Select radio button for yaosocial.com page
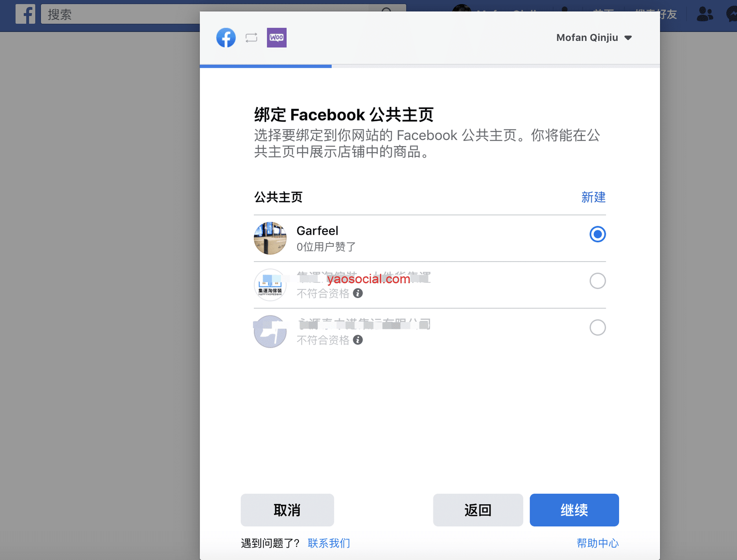Image resolution: width=737 pixels, height=560 pixels. [597, 281]
